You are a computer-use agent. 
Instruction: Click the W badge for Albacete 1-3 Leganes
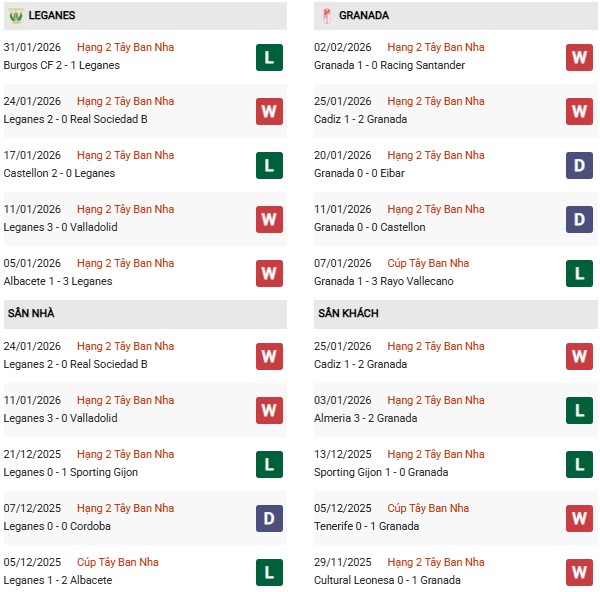click(x=268, y=273)
